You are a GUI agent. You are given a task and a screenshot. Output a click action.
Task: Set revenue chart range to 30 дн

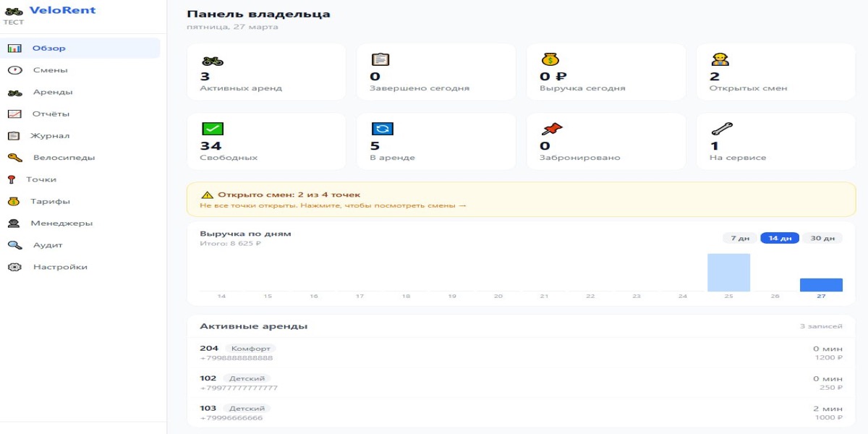point(822,238)
